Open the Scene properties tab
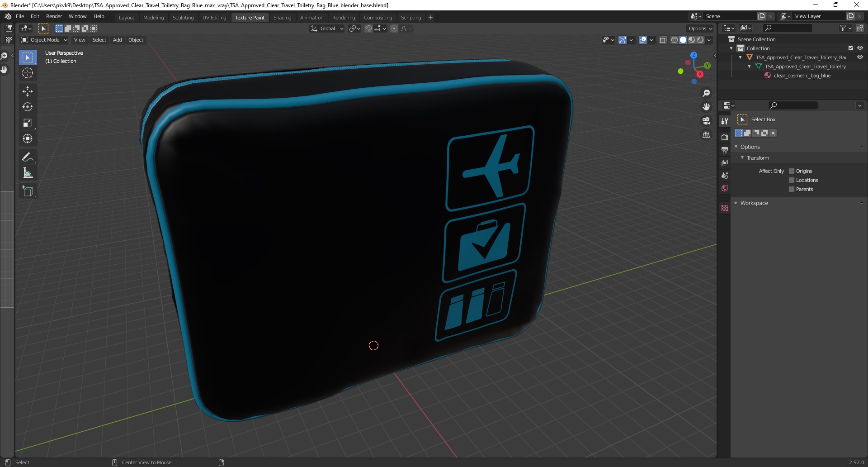This screenshot has height=467, width=868. tap(725, 175)
